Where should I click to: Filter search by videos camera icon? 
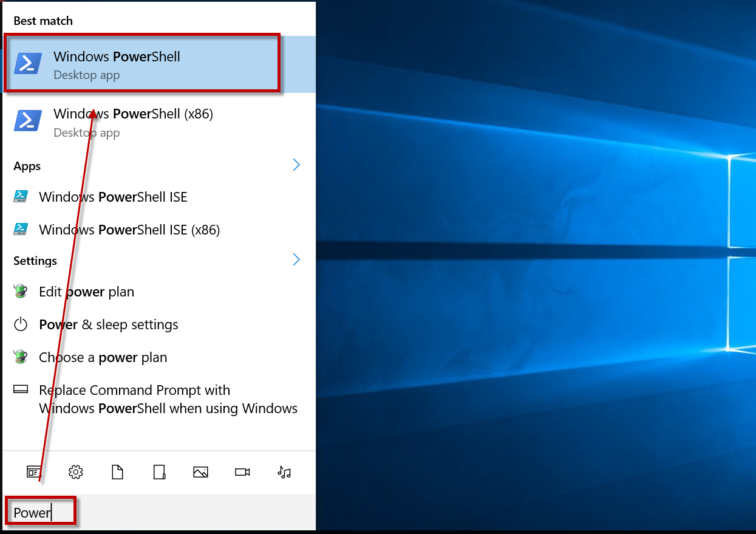pyautogui.click(x=242, y=472)
